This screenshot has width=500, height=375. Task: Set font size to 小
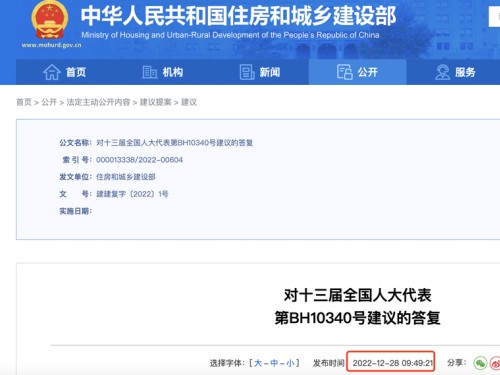point(290,363)
